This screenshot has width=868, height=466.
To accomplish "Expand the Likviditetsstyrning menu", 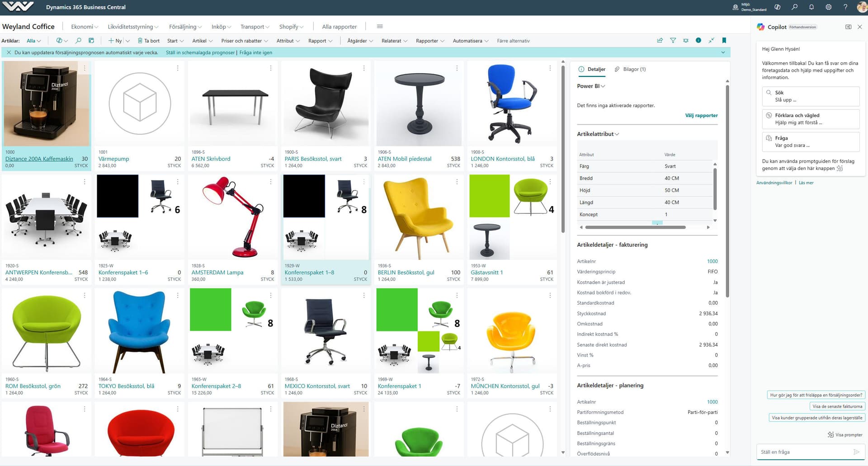I will 133,27.
